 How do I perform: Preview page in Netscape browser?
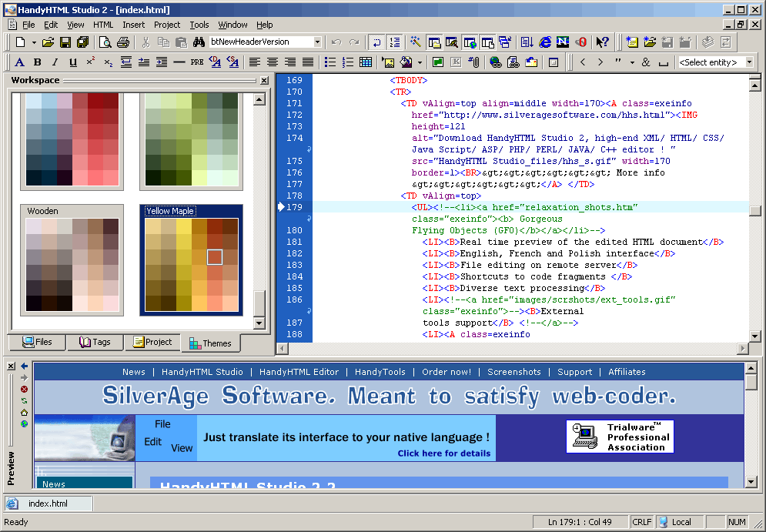pos(563,42)
